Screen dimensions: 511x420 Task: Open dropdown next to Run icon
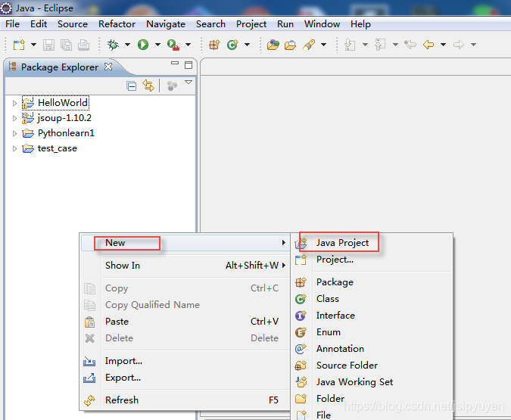pos(157,45)
